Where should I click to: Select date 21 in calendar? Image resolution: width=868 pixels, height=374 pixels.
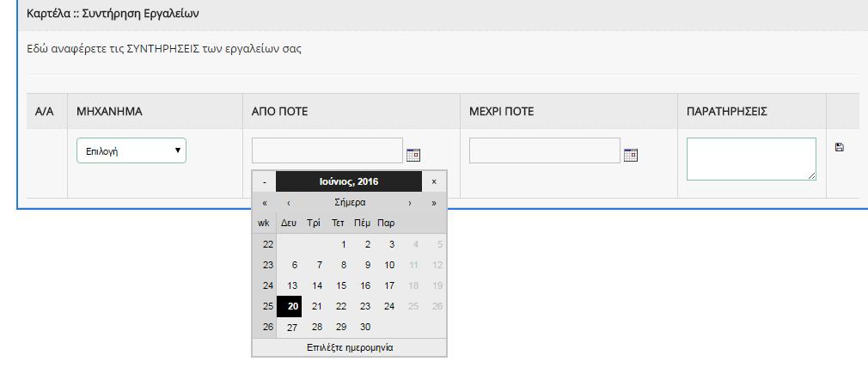click(x=316, y=306)
